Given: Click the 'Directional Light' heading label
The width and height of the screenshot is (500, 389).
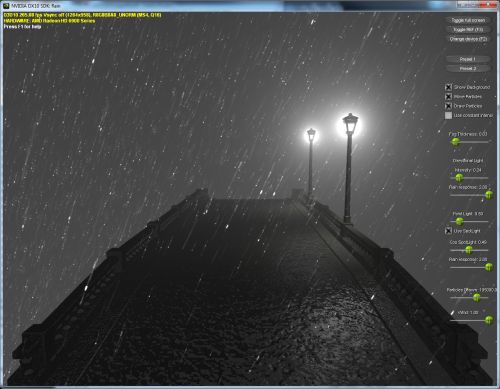Looking at the screenshot, I should click(x=468, y=161).
